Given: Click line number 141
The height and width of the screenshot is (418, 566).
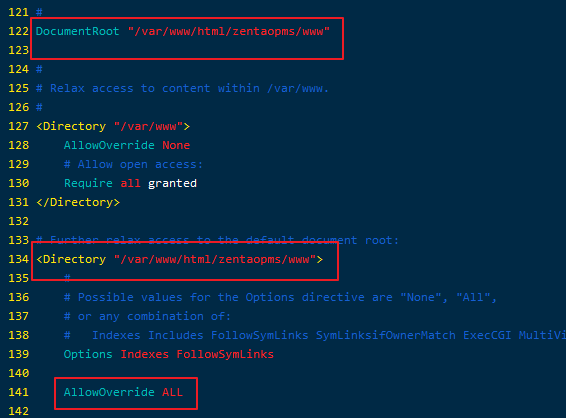Looking at the screenshot, I should point(18,392).
